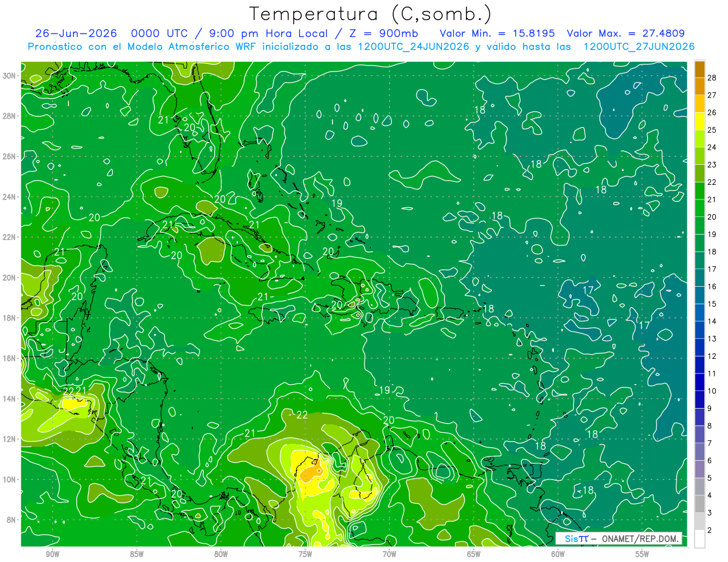Image resolution: width=728 pixels, height=562 pixels.
Task: Click the 80W longitude axis label
Action: click(221, 554)
